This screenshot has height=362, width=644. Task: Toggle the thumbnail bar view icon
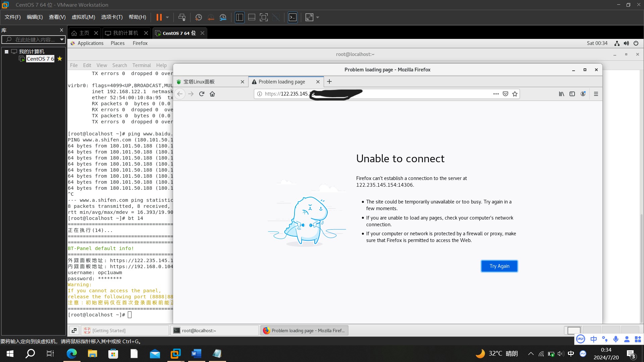(252, 17)
